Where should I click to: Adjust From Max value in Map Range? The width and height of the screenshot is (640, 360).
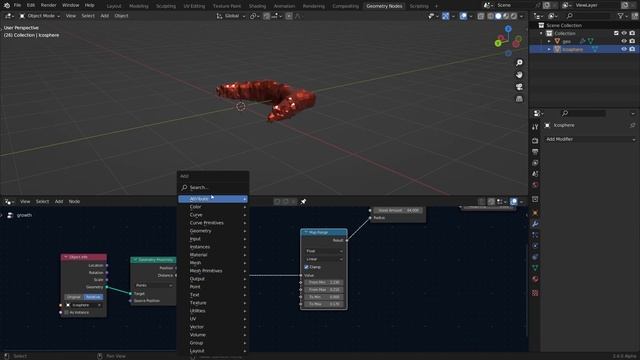324,289
